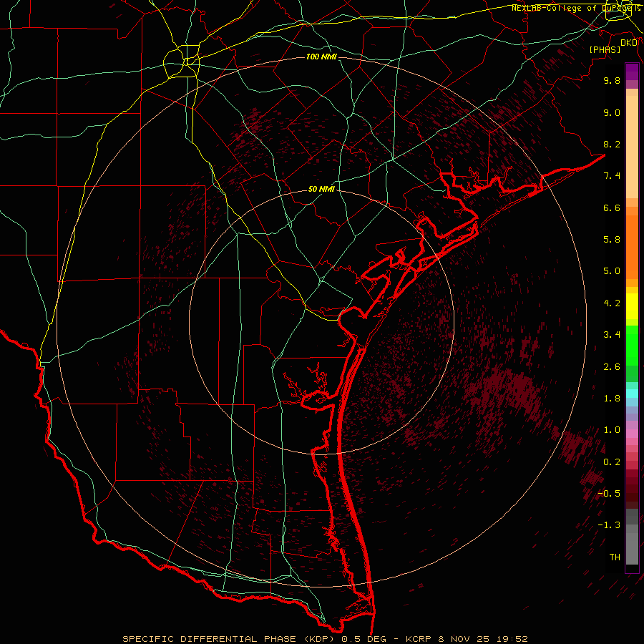Click the 2.6 legend value
This screenshot has height=644, width=644.
(612, 367)
